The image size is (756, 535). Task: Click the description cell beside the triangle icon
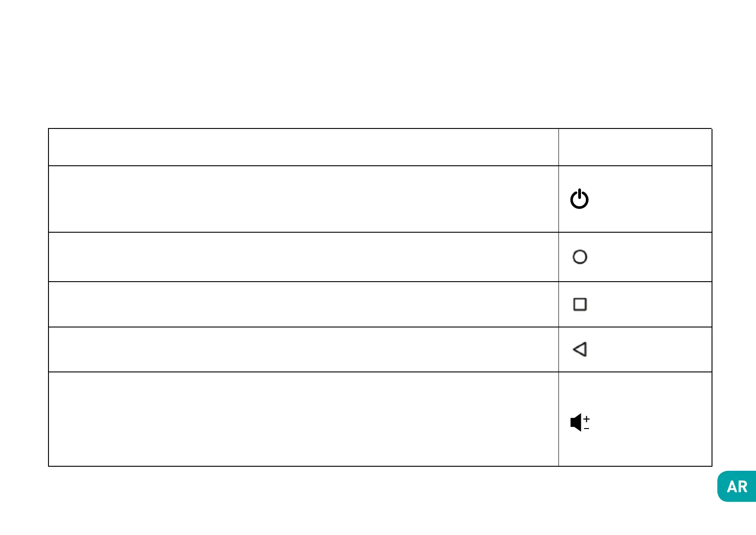click(x=303, y=349)
